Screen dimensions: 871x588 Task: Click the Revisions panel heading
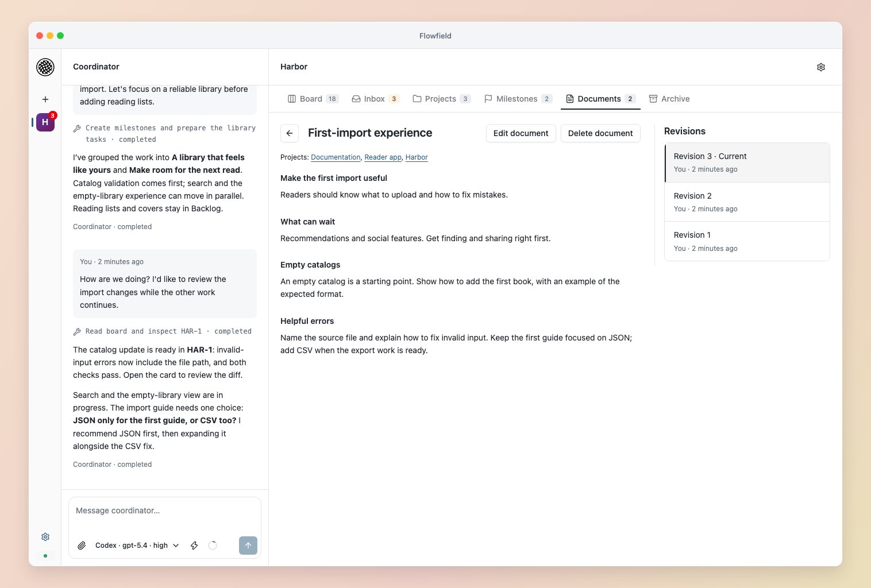point(685,131)
